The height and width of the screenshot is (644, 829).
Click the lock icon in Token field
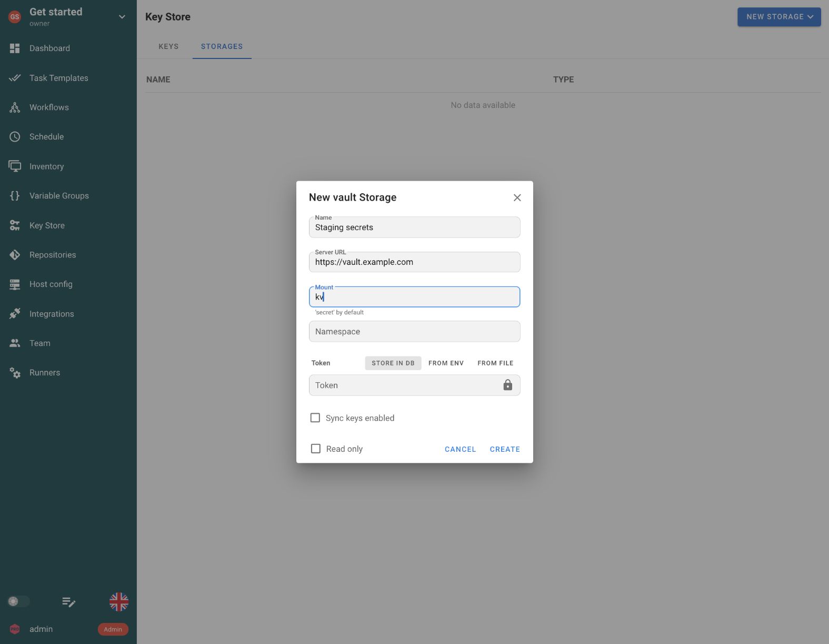(508, 385)
